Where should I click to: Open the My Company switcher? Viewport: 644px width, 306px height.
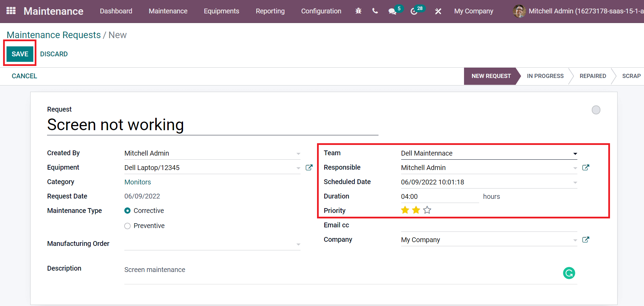pos(474,11)
